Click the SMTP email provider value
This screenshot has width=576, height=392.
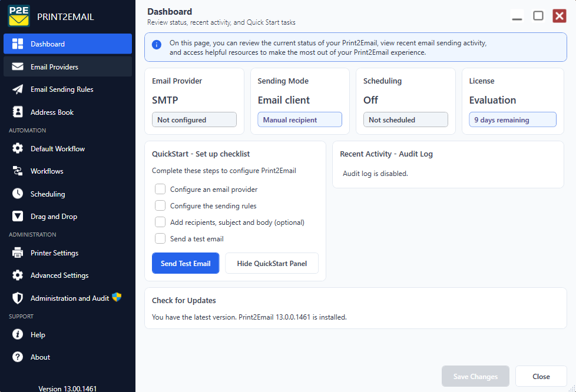[165, 100]
